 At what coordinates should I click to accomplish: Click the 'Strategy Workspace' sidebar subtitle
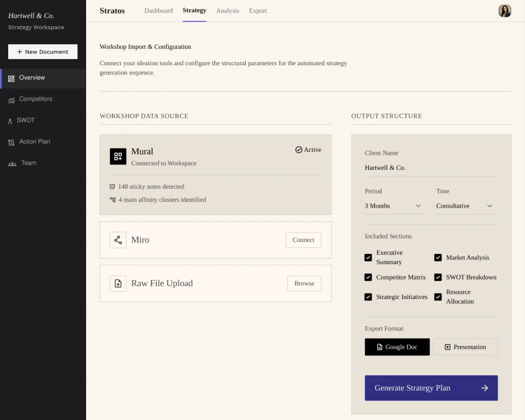(x=36, y=27)
